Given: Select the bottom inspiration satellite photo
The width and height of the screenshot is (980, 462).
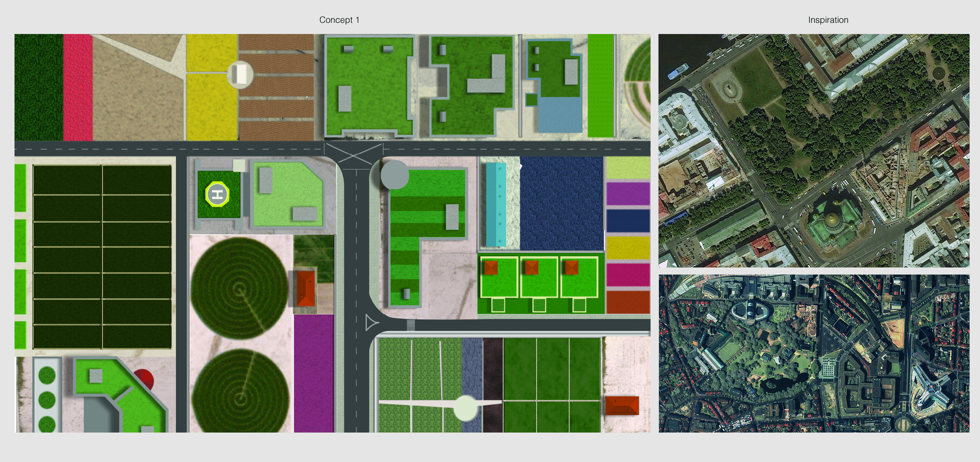Looking at the screenshot, I should [x=814, y=353].
